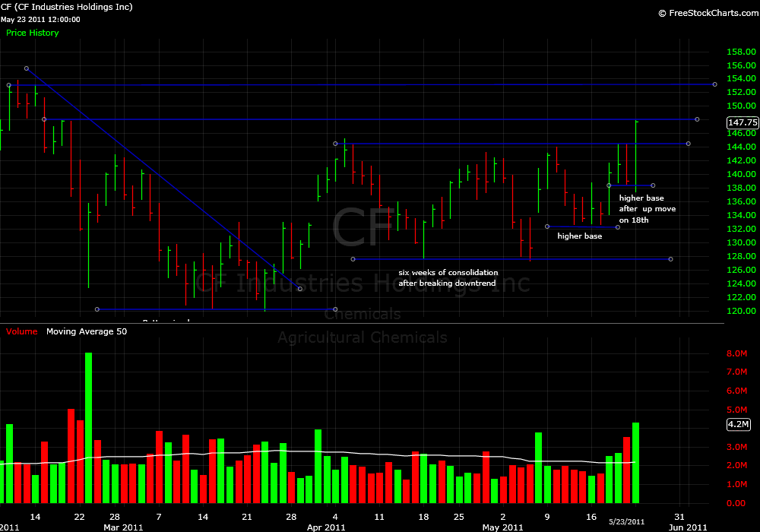Click the 6.0M volume axis label
760x532 pixels.
click(736, 391)
